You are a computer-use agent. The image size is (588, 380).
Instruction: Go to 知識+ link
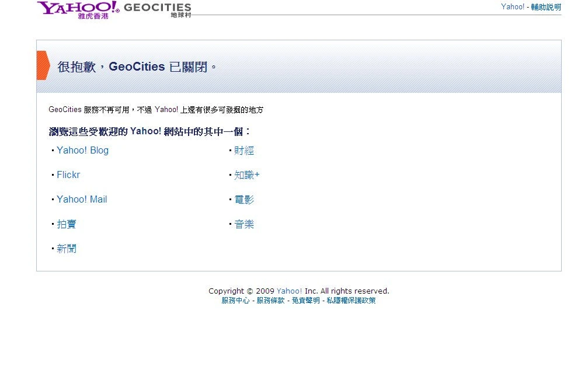tap(247, 175)
